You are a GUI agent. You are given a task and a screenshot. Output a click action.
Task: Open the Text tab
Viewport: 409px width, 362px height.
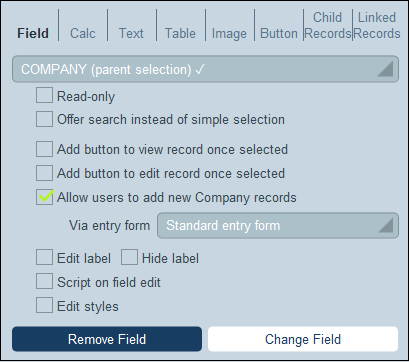click(131, 33)
